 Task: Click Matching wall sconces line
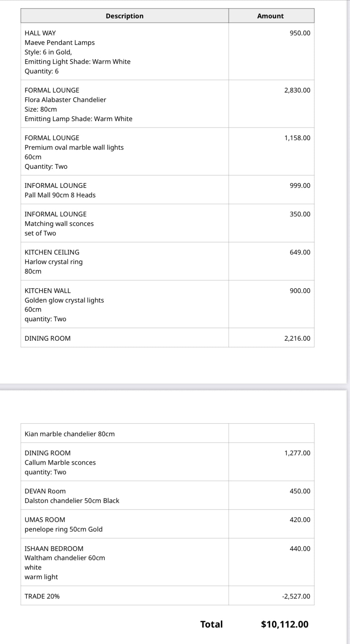pos(59,224)
